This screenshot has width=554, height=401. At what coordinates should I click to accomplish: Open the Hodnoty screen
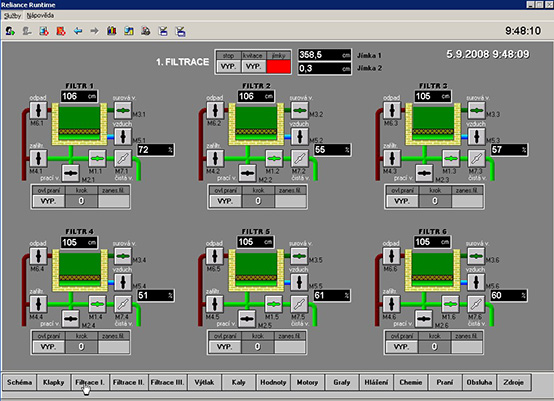point(273,382)
